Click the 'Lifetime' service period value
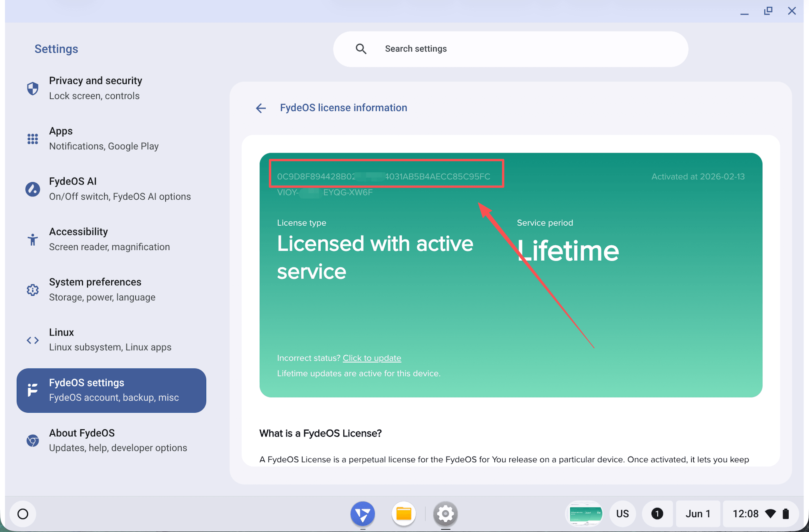The height and width of the screenshot is (532, 809). (x=568, y=251)
